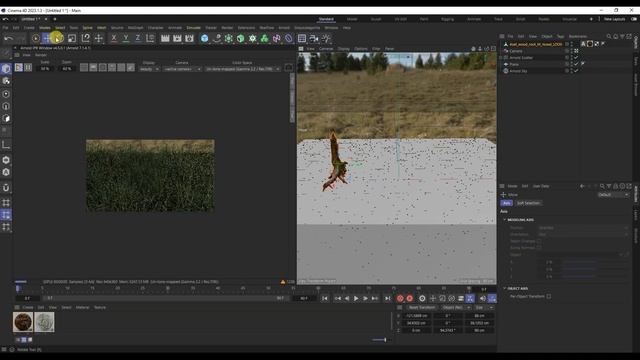Open the Display dropdown in IPR window

[149, 69]
